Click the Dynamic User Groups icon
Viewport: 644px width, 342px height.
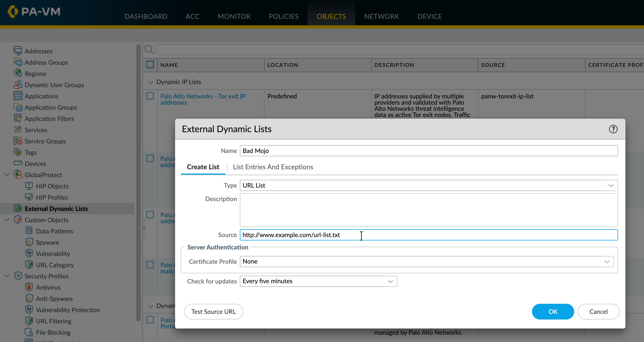[x=18, y=85]
